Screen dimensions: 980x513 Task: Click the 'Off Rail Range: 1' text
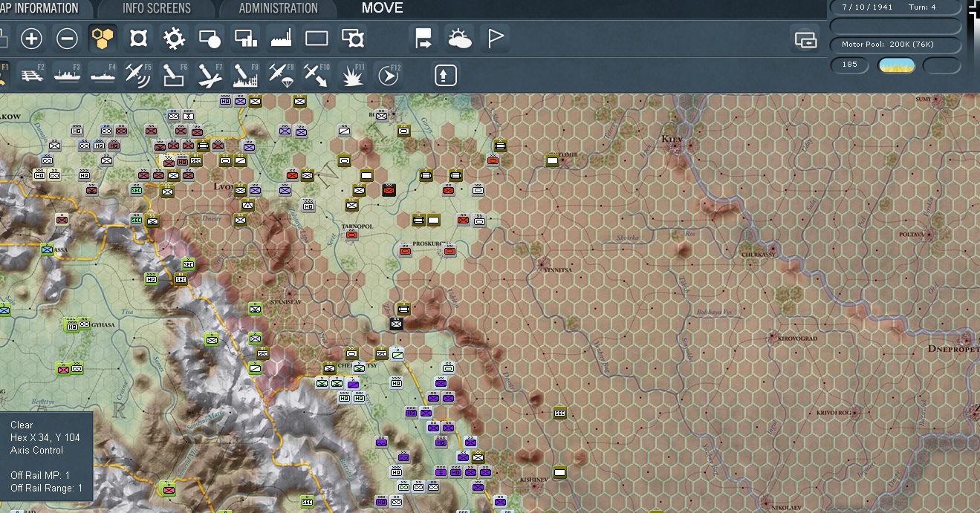46,488
